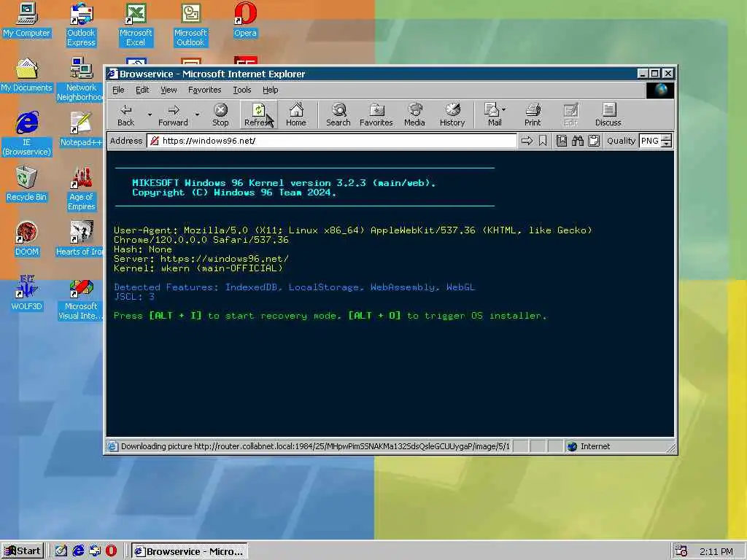Click the Quality PNG field
This screenshot has height=560, width=747.
click(x=650, y=141)
